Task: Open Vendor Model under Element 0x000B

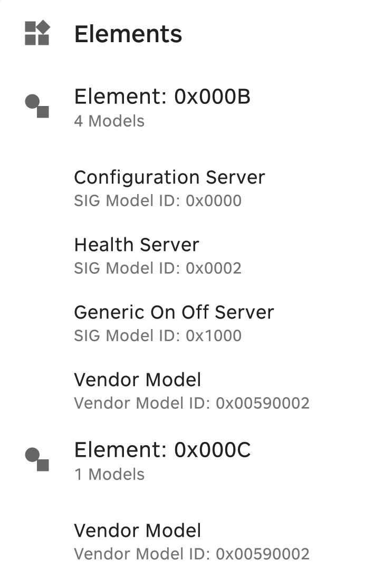Action: (x=138, y=380)
